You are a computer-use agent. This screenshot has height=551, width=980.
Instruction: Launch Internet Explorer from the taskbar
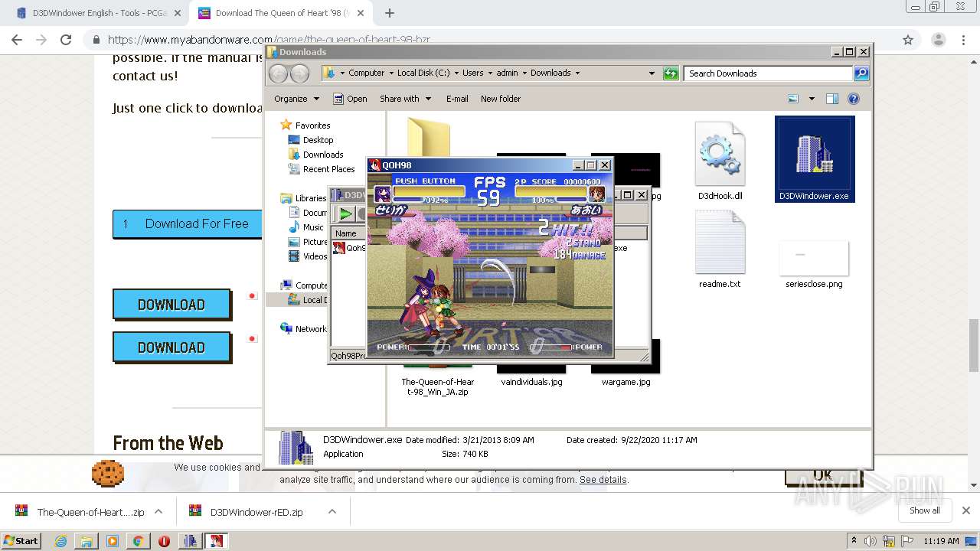(60, 541)
